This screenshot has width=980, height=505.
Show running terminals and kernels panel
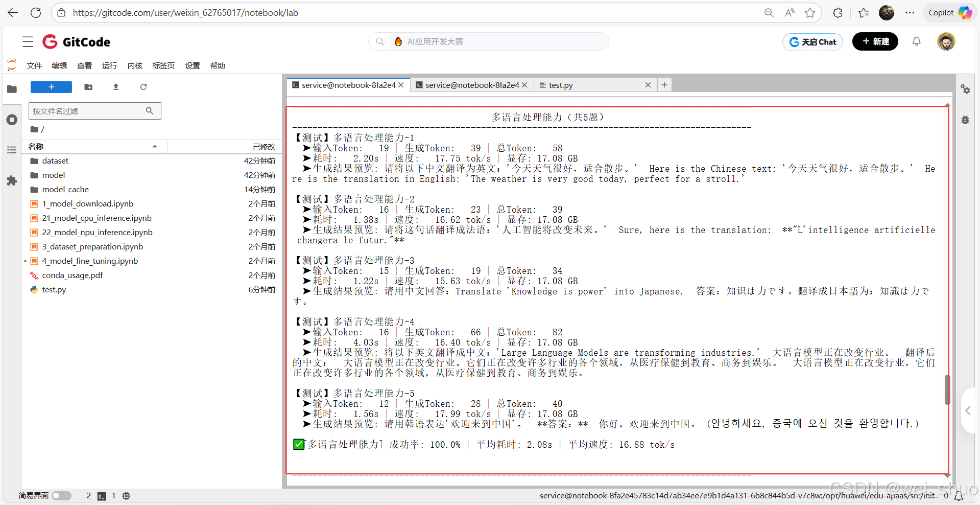(12, 120)
